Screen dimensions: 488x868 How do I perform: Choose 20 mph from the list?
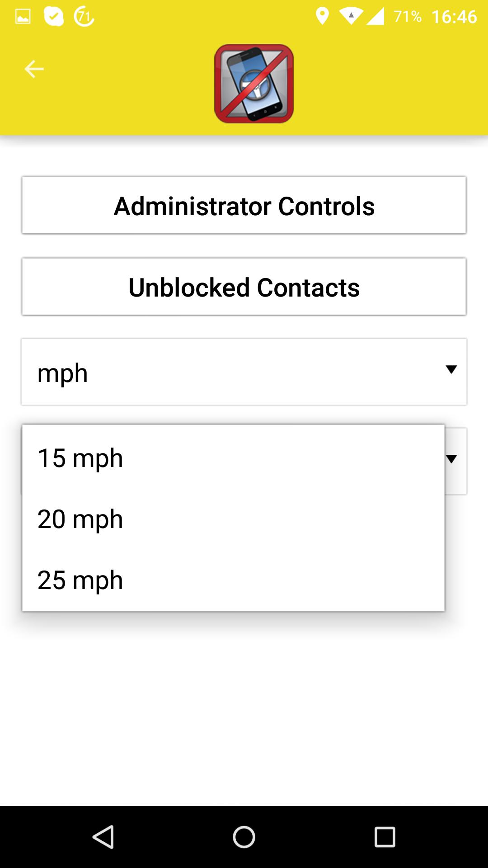[233, 519]
